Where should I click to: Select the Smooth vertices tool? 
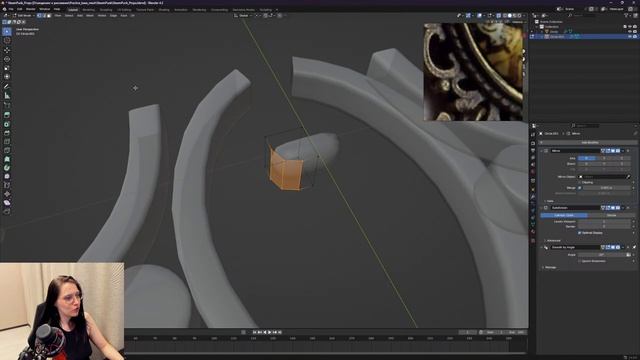coord(7,176)
